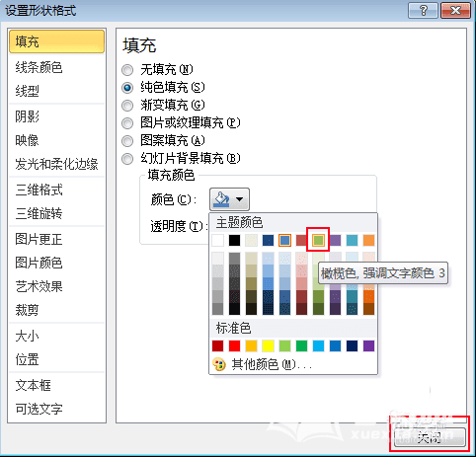Screen dimensions: 476x457
Task: Open the help question mark button
Action: click(423, 11)
